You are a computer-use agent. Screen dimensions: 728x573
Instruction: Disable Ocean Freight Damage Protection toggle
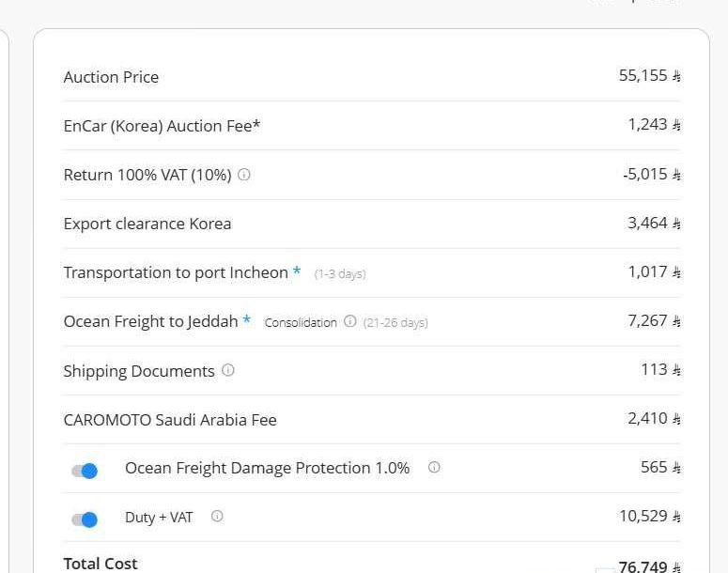coord(85,471)
